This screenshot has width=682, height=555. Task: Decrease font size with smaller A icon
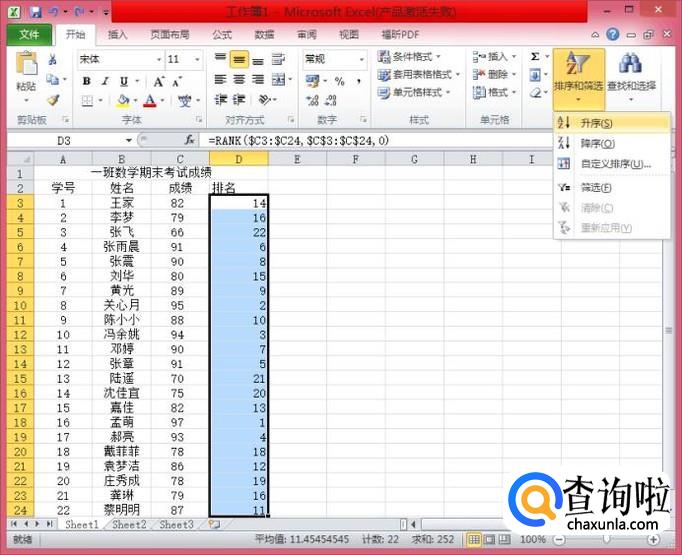coord(177,81)
